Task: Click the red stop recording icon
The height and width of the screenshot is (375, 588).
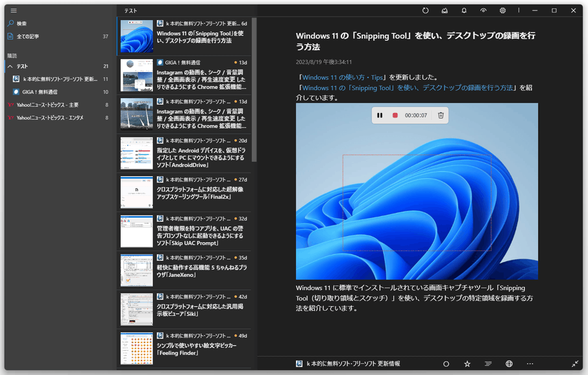Action: 395,115
